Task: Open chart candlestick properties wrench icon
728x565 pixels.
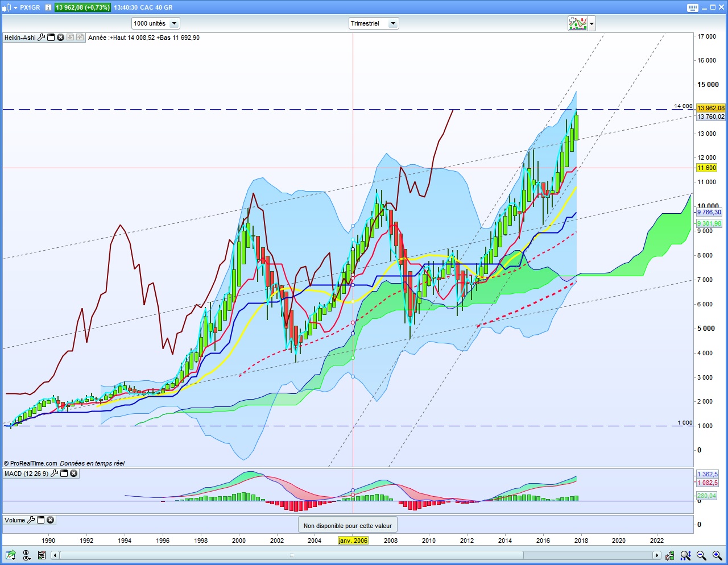Action: coord(671,555)
